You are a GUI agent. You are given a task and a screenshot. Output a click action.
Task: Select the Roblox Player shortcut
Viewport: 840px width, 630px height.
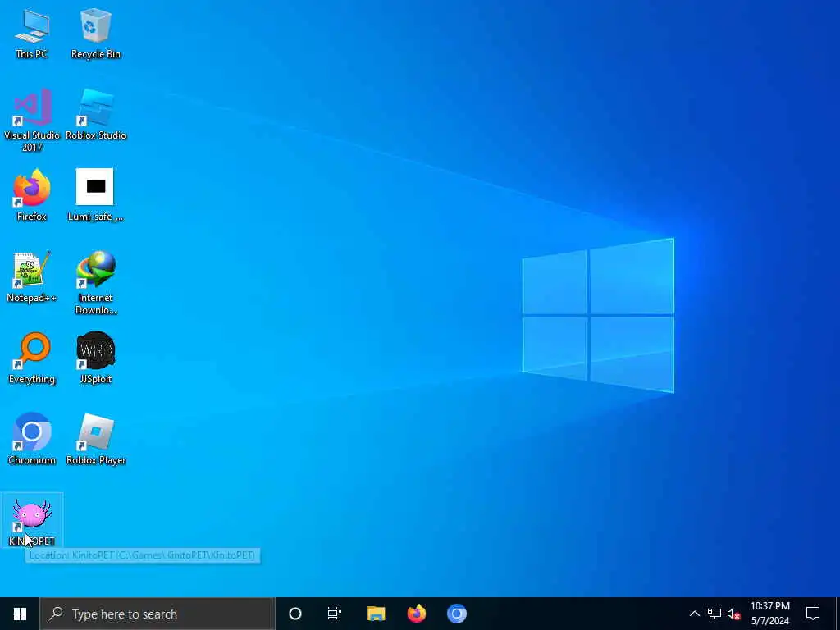pyautogui.click(x=96, y=440)
